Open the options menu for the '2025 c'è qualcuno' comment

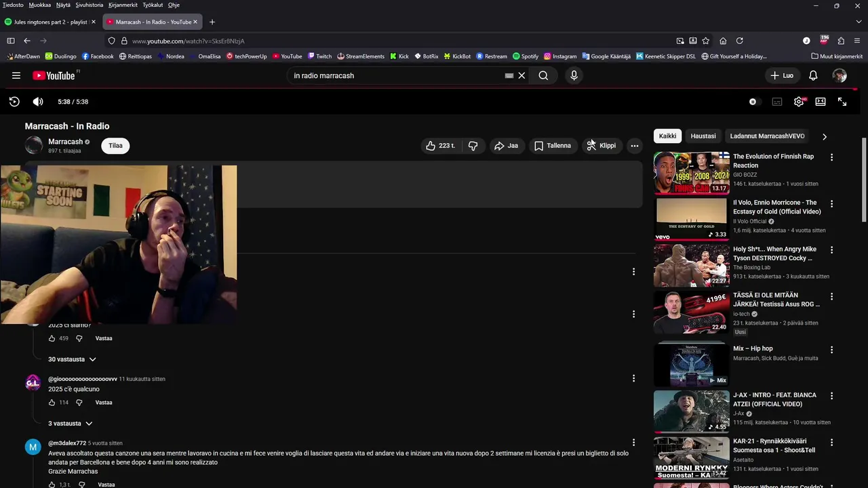[x=633, y=378]
